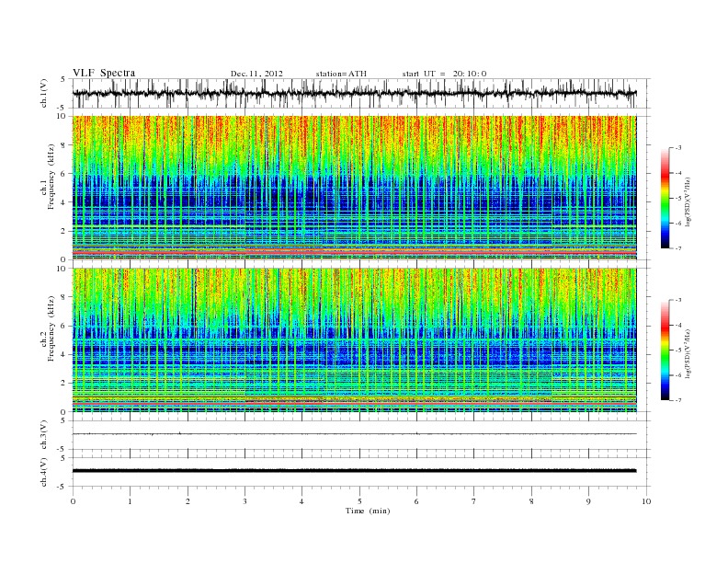The image size is (728, 563).
Task: Click the 'station=ATH' label
Action: click(341, 74)
